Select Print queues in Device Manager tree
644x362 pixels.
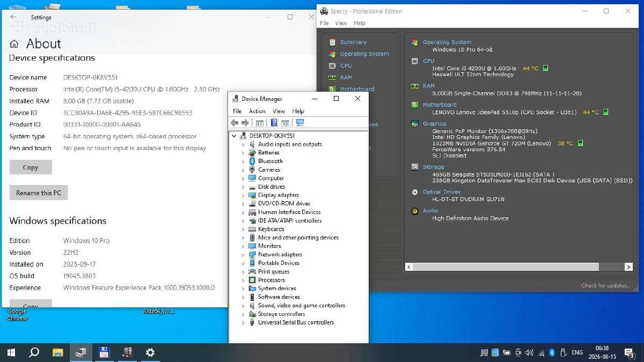[274, 272]
